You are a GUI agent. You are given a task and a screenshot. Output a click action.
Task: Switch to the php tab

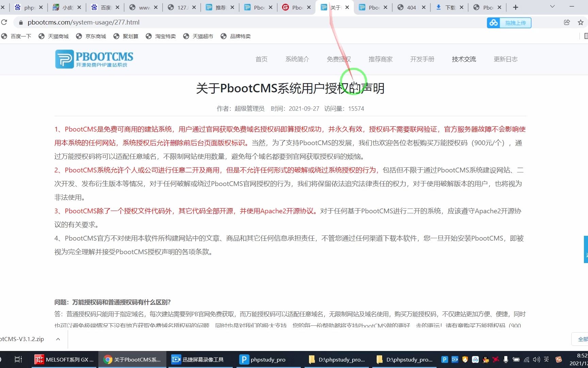coord(29,7)
